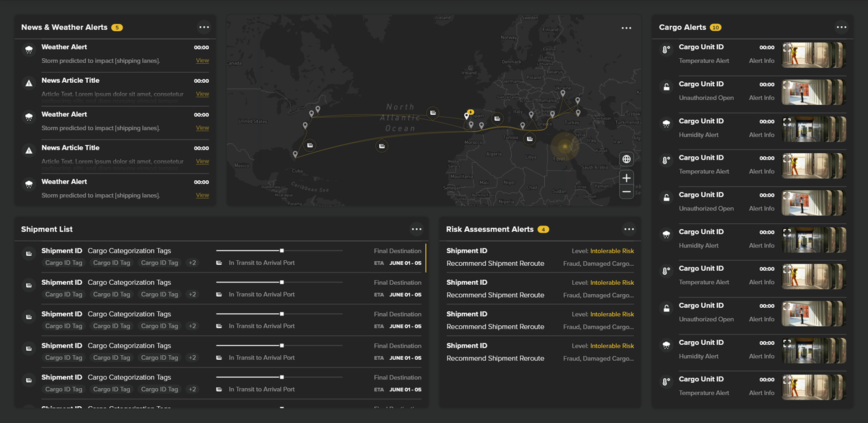Select the globe icon on the map
This screenshot has height=423, width=868.
pyautogui.click(x=627, y=159)
